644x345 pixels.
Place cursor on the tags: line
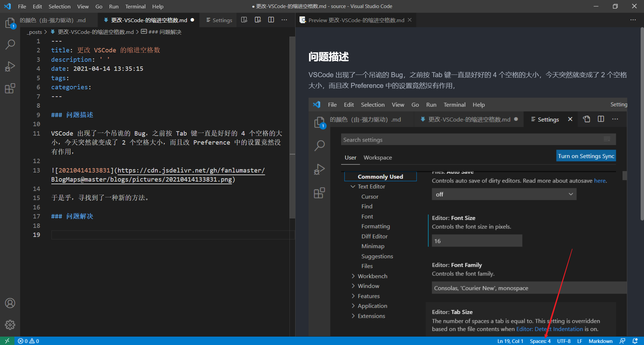60,78
